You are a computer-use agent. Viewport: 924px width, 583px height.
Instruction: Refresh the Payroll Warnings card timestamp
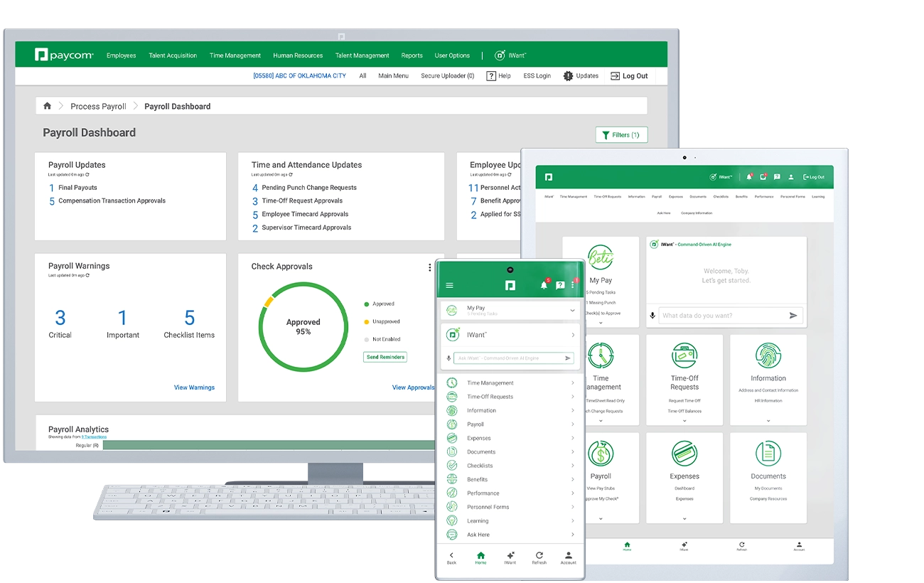tap(87, 275)
